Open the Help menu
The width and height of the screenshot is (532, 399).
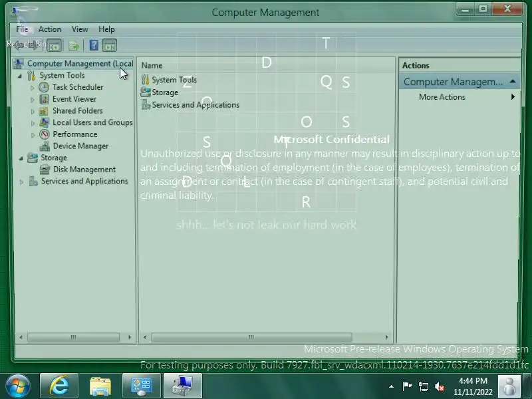[106, 29]
